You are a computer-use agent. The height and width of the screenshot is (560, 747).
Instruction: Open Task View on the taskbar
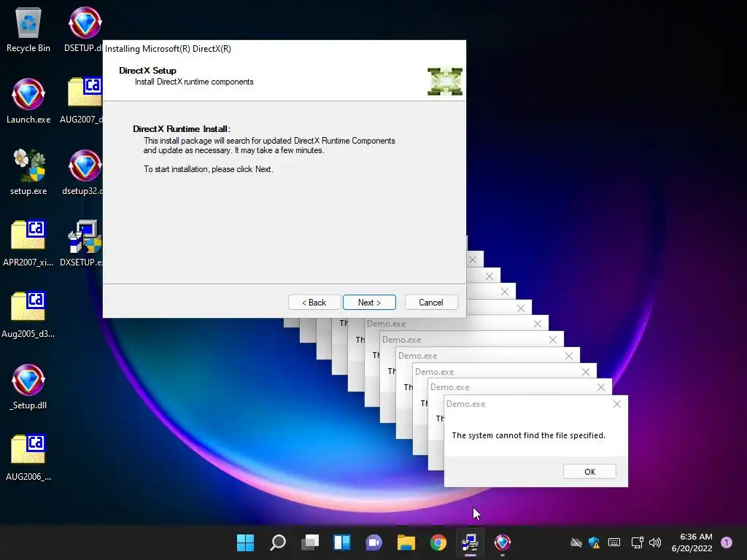point(310,542)
